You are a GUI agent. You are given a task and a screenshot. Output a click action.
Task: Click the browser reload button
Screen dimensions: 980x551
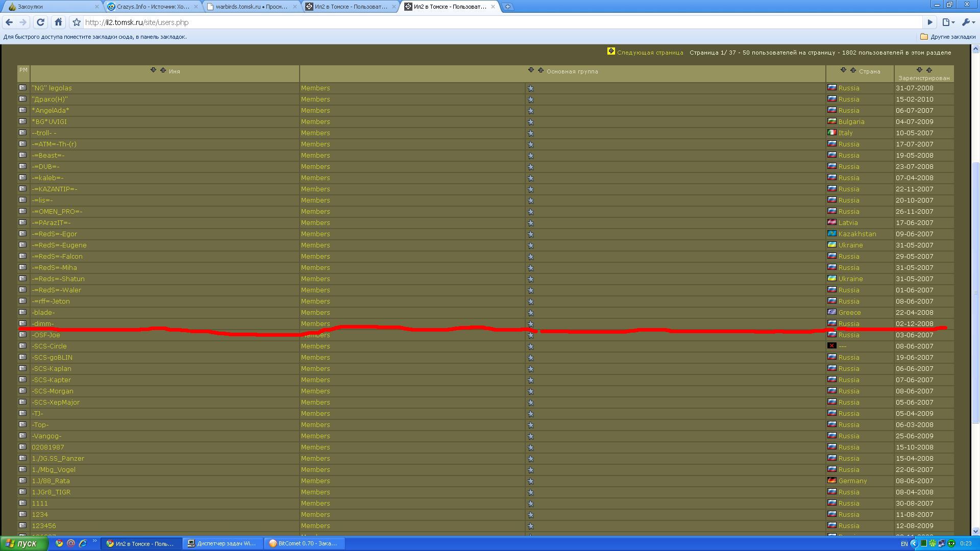coord(40,22)
